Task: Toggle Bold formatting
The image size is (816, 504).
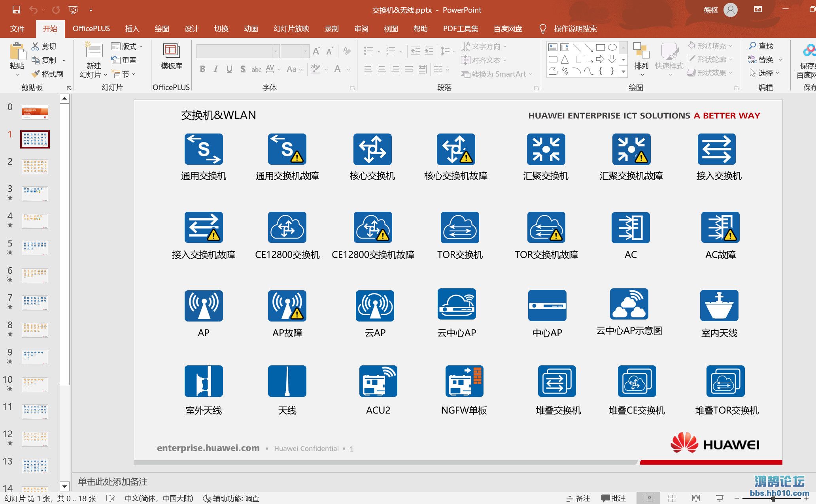Action: (x=202, y=69)
